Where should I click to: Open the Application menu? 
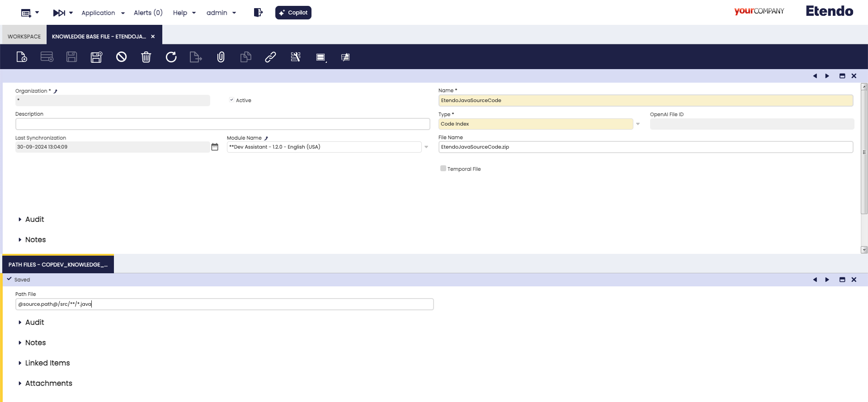(103, 13)
